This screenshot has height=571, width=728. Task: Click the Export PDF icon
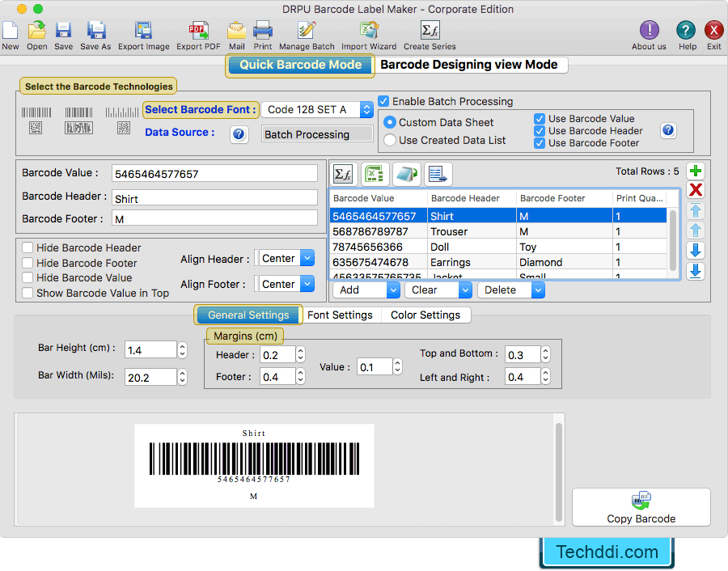click(198, 31)
